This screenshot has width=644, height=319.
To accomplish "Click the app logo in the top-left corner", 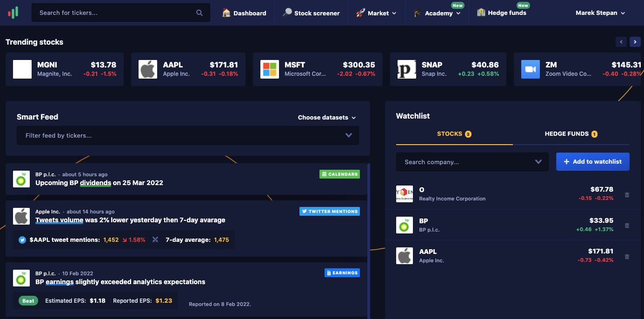I will [13, 13].
